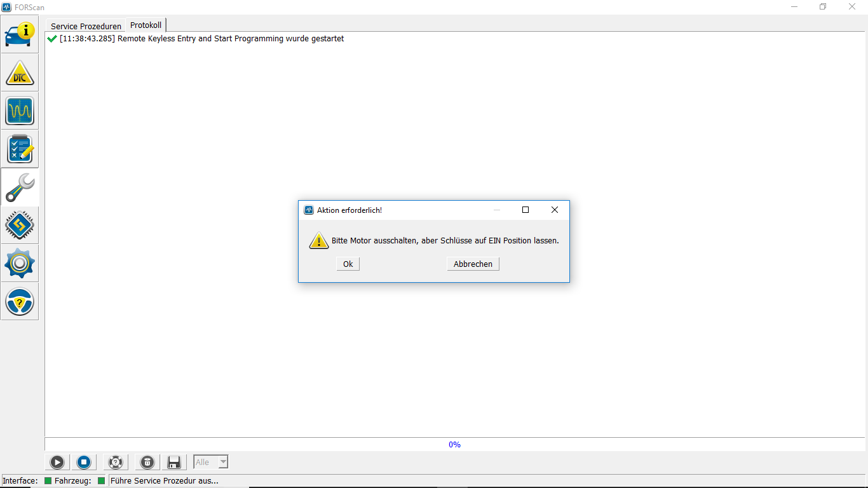Open the vehicle information section
The image size is (868, 488).
[20, 34]
